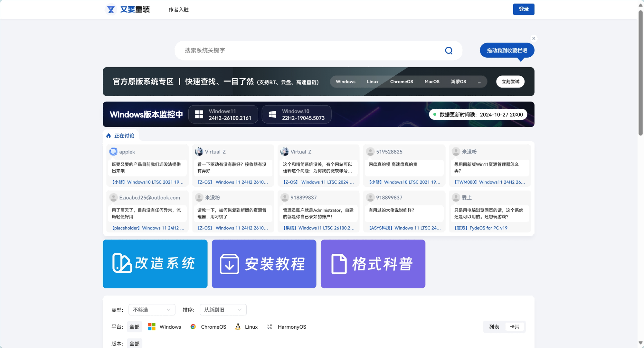Filter platform by HarmonyOS icon

point(270,327)
